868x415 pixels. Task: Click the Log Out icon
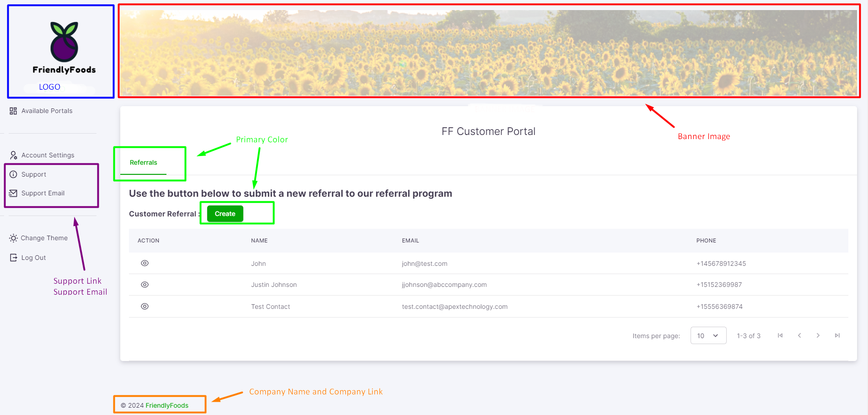tap(14, 258)
